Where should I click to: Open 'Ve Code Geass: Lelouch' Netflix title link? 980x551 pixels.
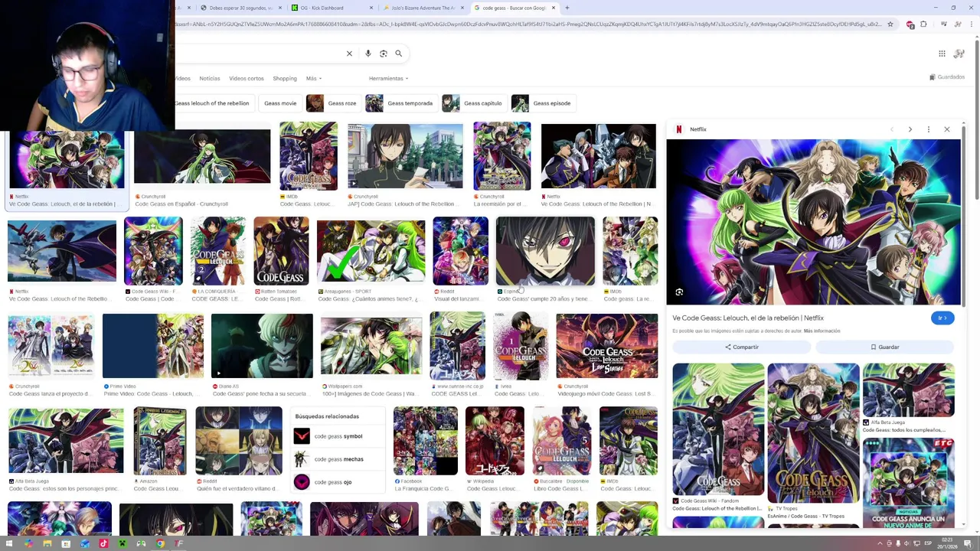(748, 318)
